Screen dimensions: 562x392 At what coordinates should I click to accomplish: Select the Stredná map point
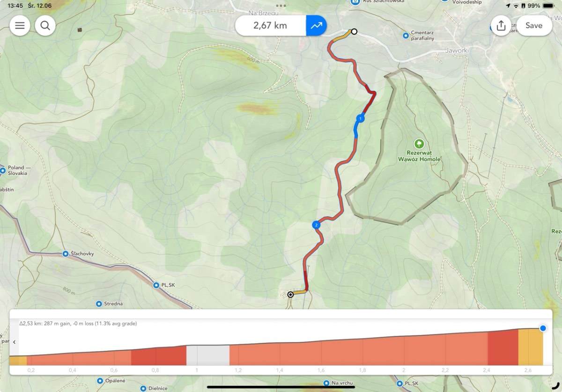coord(99,304)
